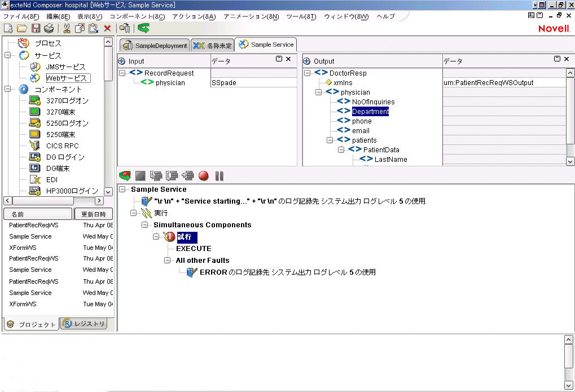The width and height of the screenshot is (575, 392).
Task: Cut selection using the scissors icon
Action: click(x=67, y=28)
